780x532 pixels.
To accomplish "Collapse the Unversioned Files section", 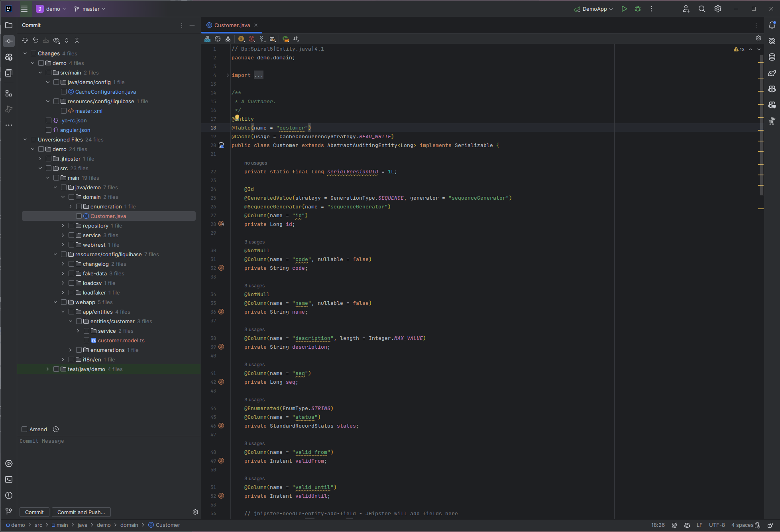I will pos(25,139).
